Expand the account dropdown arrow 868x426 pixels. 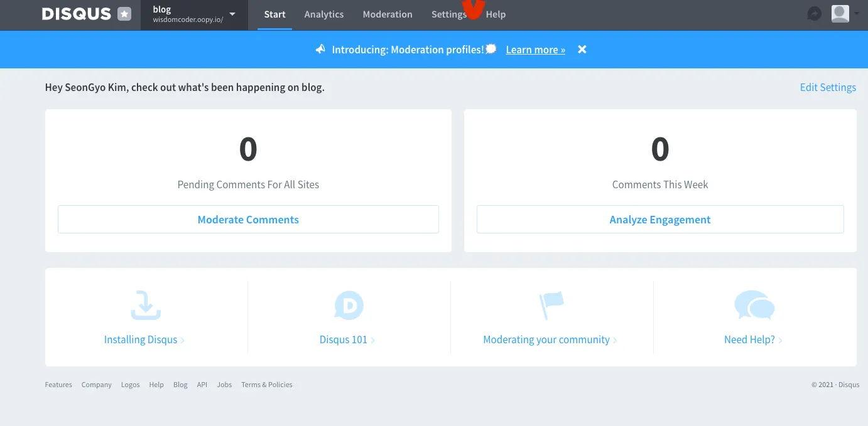(857, 14)
